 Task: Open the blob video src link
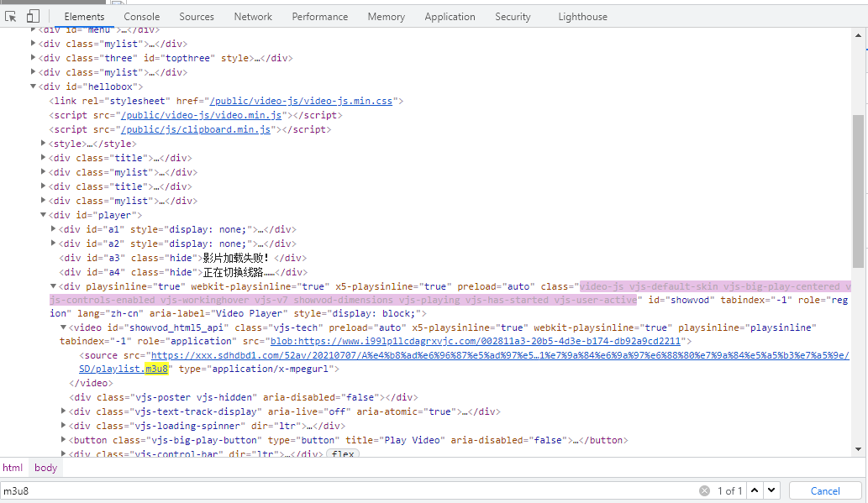(x=475, y=342)
